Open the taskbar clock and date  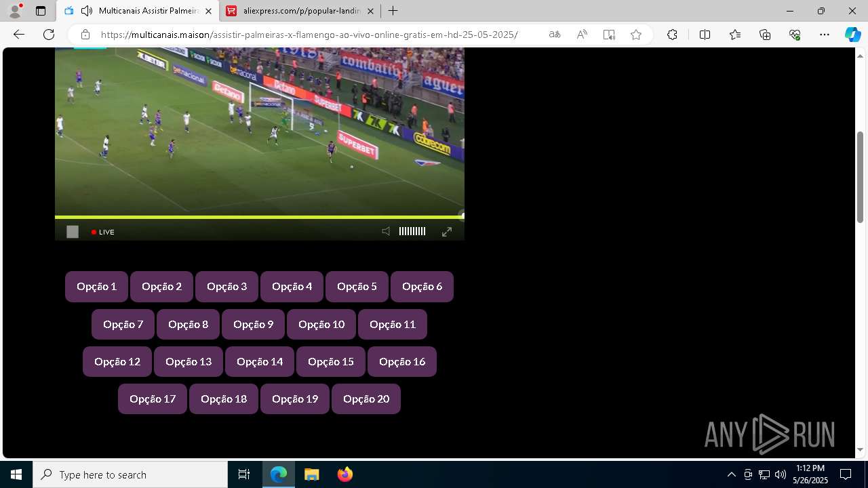point(810,474)
